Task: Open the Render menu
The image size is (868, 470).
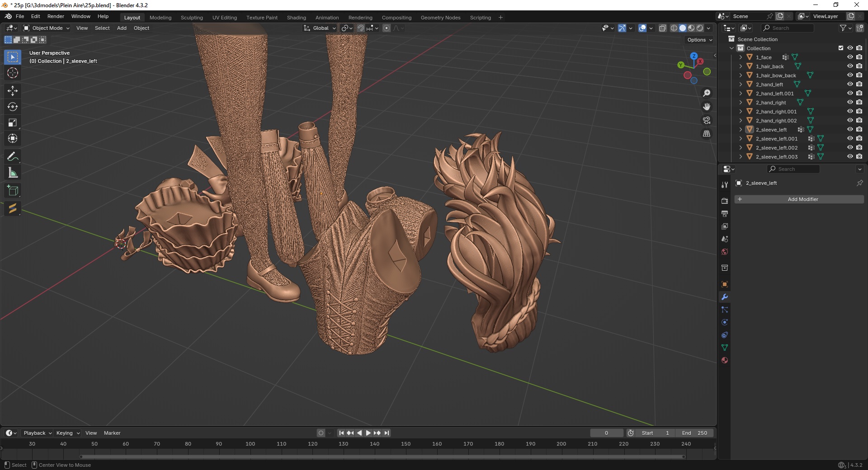Action: tap(56, 16)
